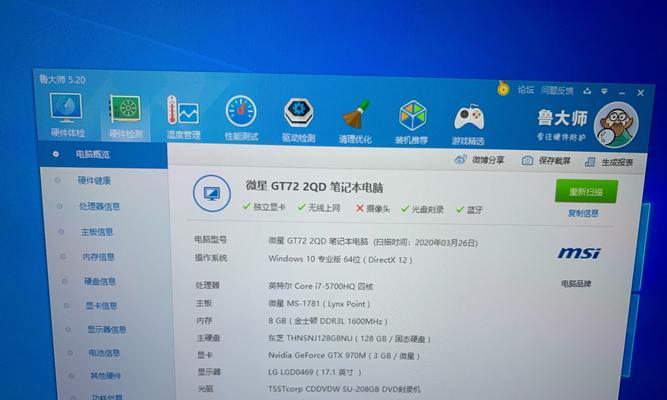Click the 复制信息 copy info link
This screenshot has height=400, width=667.
pyautogui.click(x=583, y=213)
